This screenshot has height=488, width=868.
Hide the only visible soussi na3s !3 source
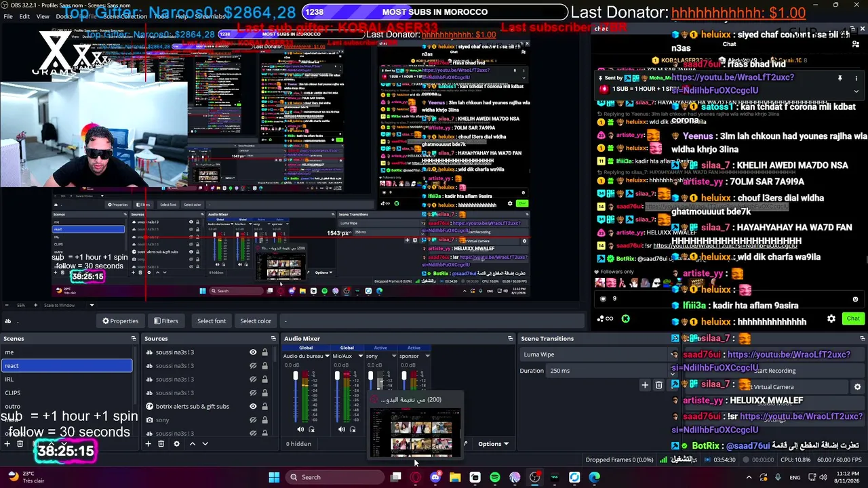click(253, 352)
